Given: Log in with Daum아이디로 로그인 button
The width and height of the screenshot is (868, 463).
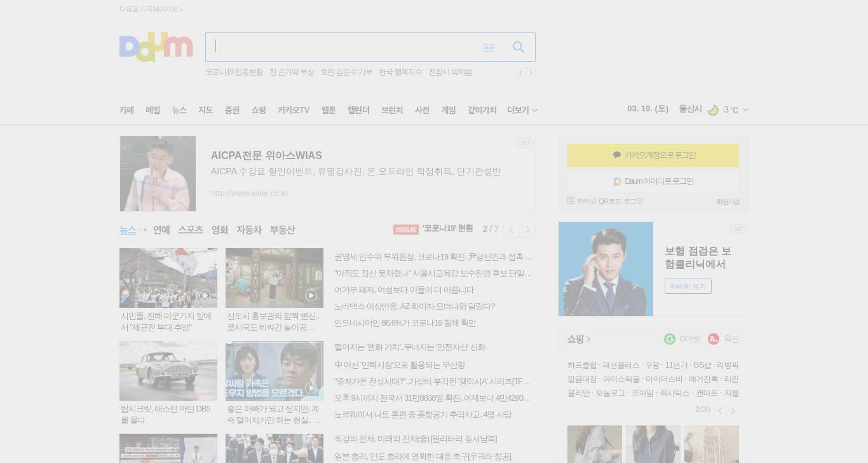Looking at the screenshot, I should pyautogui.click(x=653, y=181).
